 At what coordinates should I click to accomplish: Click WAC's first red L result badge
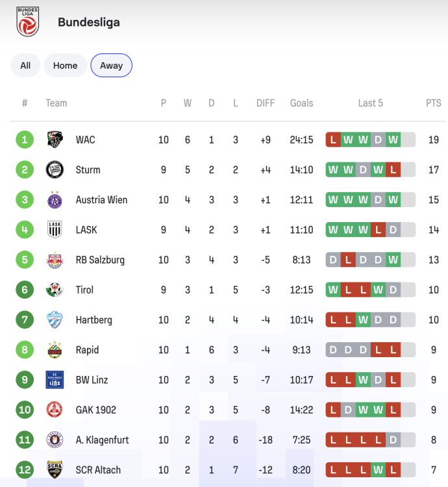(333, 140)
